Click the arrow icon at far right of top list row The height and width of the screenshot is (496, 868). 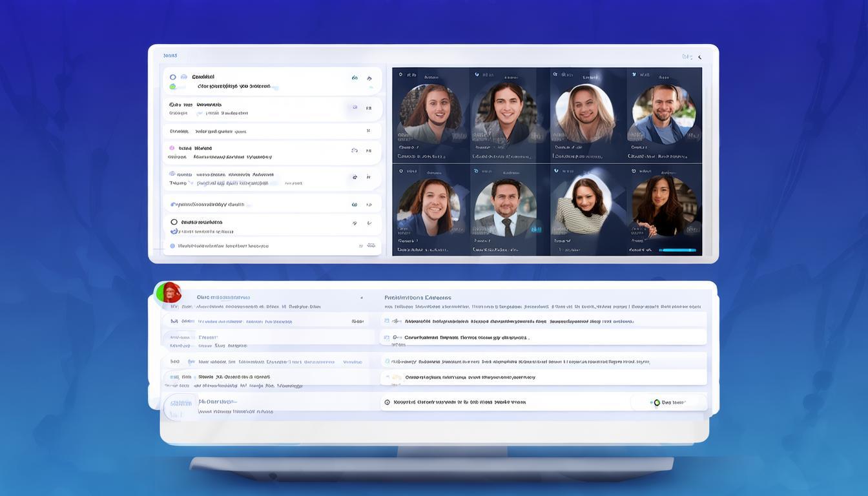(x=369, y=77)
